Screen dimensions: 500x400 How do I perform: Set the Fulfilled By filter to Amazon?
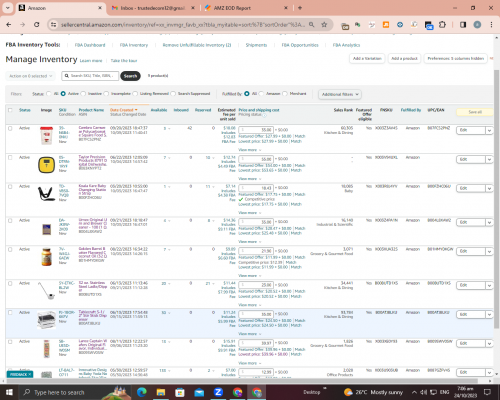coord(261,94)
